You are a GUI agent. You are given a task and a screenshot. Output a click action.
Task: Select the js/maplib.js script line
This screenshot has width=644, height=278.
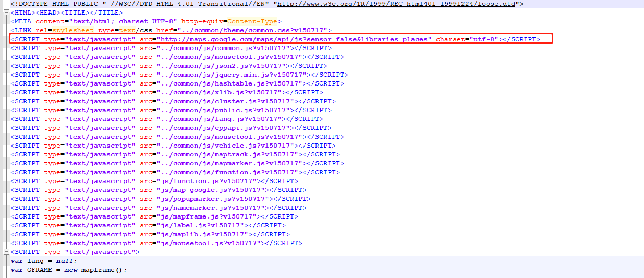[x=150, y=235]
